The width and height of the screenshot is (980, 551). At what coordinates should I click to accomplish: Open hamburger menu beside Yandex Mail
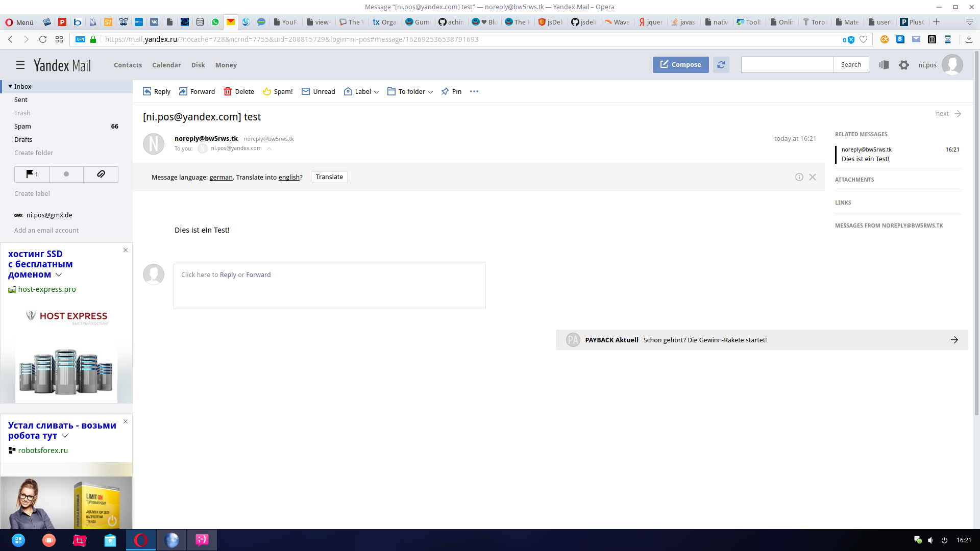20,65
